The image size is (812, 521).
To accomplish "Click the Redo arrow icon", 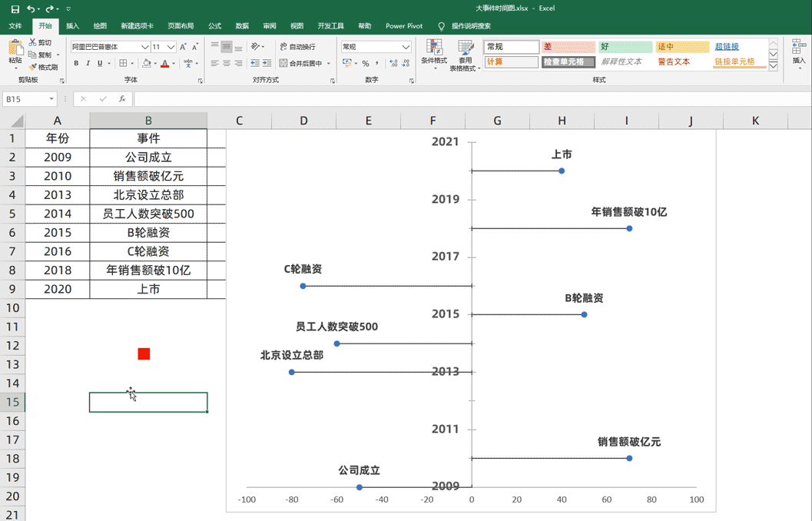I will point(50,8).
